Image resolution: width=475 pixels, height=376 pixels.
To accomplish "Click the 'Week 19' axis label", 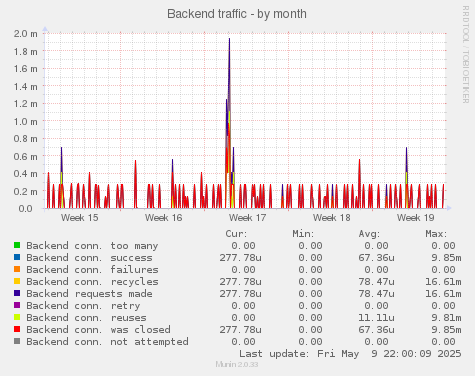I will (x=416, y=218).
